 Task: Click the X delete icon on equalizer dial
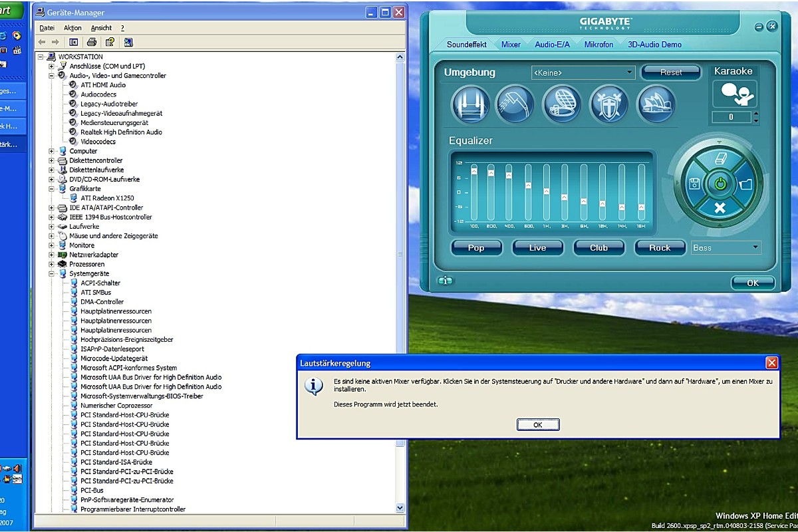coord(720,208)
